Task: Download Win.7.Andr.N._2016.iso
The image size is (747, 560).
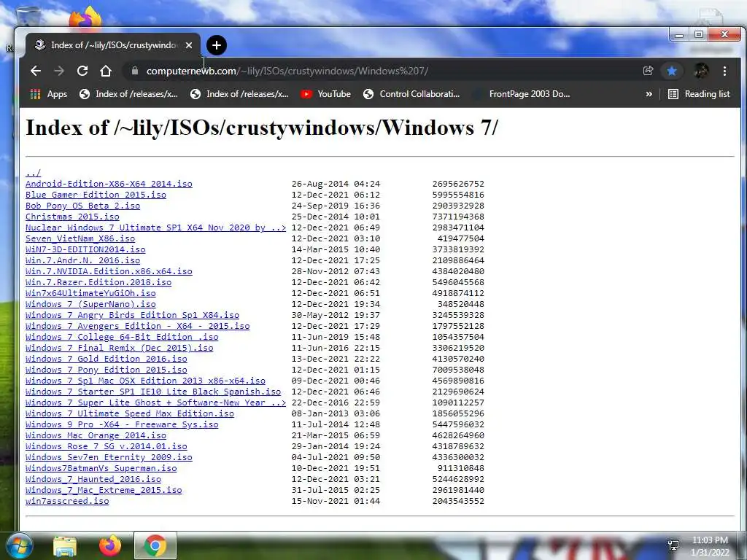Action: [83, 260]
